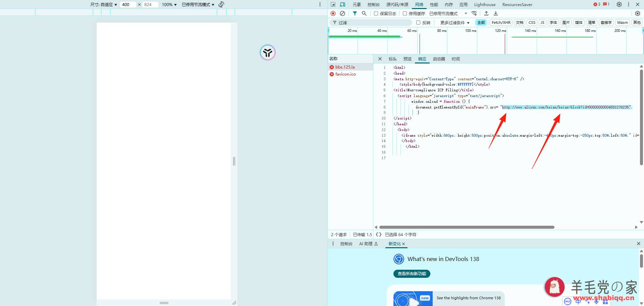Toggle the network filter funnel icon

355,13
